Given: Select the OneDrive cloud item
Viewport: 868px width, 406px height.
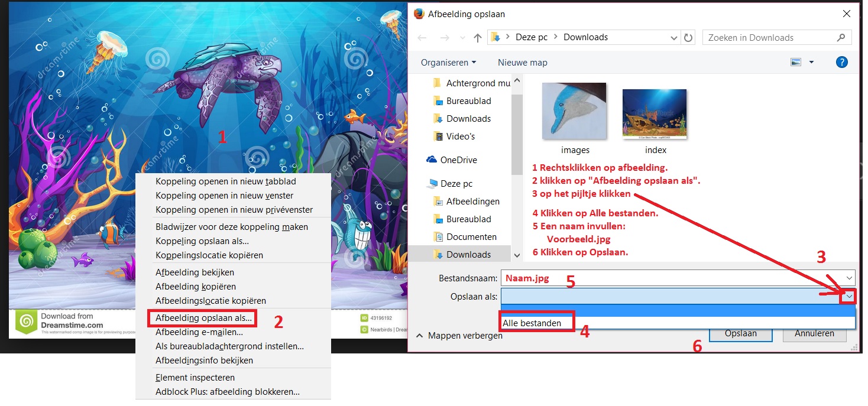Looking at the screenshot, I should [458, 160].
